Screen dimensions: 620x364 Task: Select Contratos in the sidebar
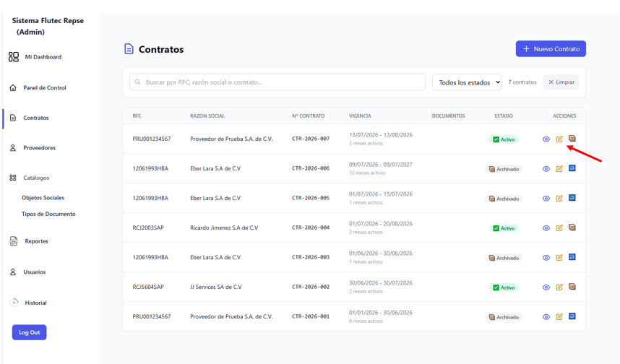coord(30,118)
